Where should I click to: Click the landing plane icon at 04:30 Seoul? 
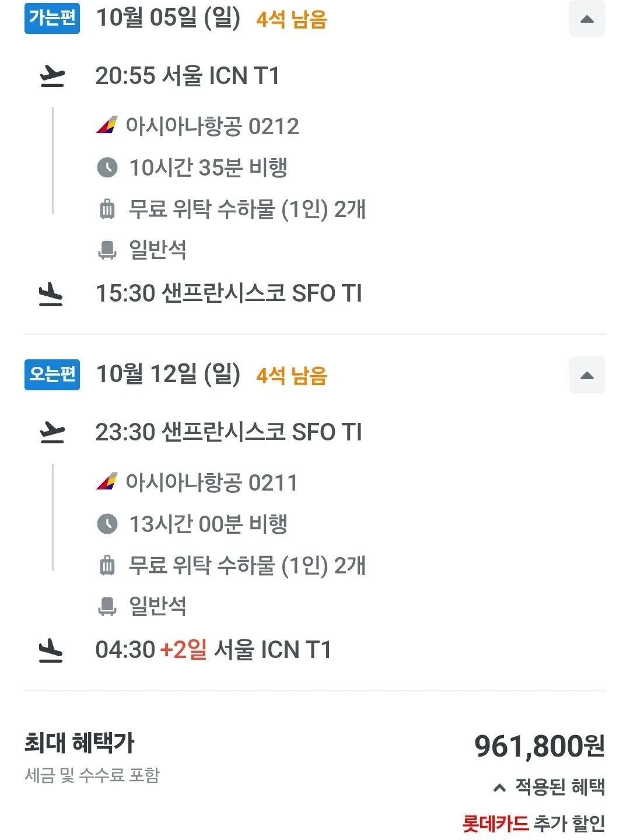[x=51, y=650]
